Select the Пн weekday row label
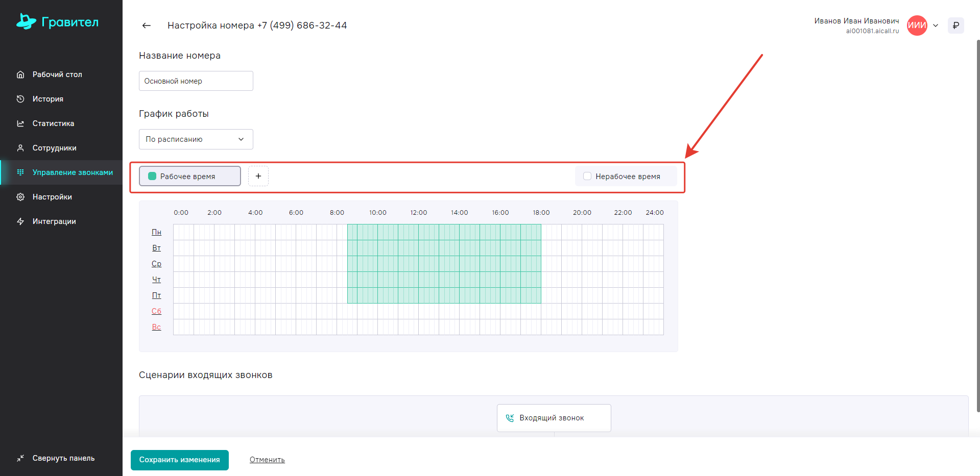 [x=156, y=232]
